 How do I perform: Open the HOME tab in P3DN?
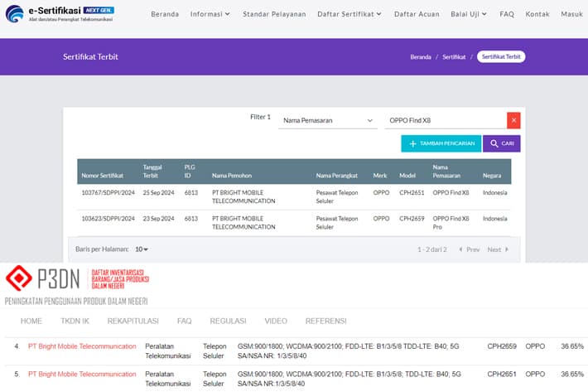pyautogui.click(x=31, y=321)
